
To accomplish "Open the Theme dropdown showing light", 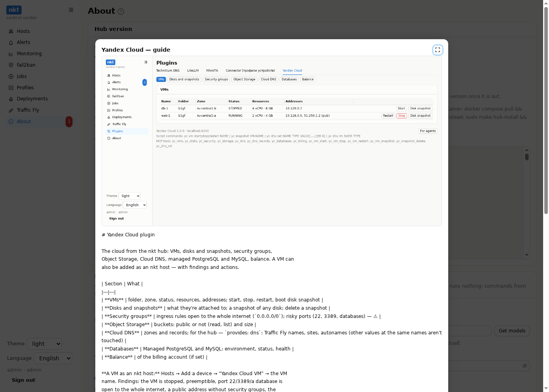I will (x=44, y=344).
